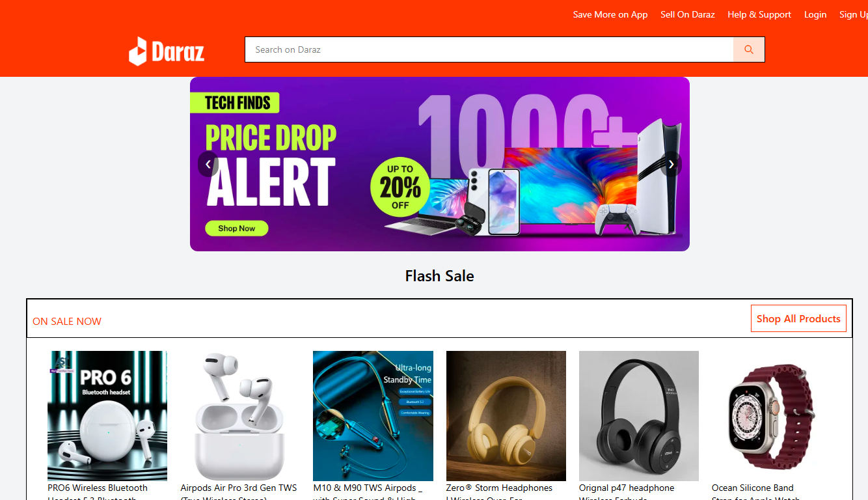Click the Tech Finds price drop banner

tap(440, 164)
